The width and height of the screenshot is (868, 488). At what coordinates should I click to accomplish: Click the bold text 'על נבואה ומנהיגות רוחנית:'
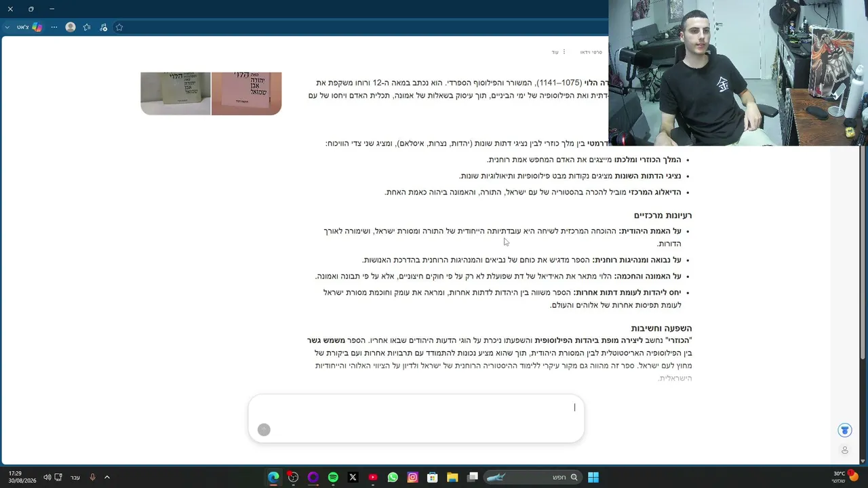tap(636, 260)
